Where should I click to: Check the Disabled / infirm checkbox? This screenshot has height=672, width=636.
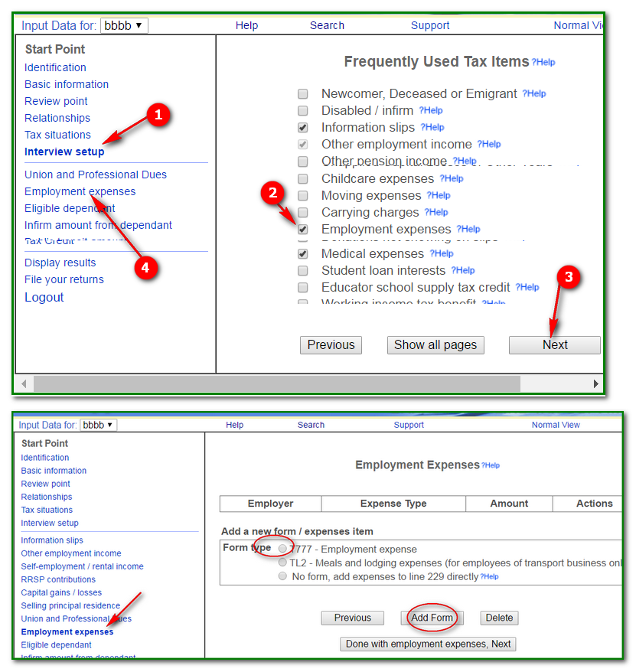(x=302, y=110)
